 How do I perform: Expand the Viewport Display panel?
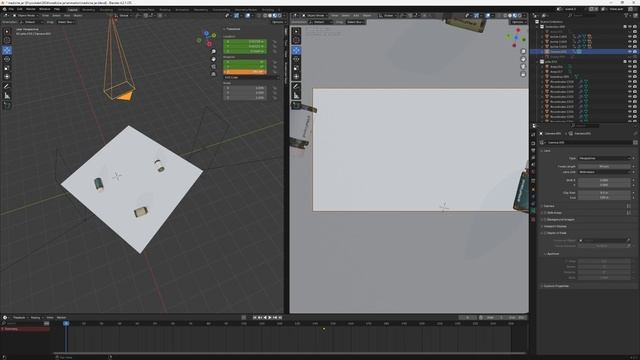click(555, 226)
